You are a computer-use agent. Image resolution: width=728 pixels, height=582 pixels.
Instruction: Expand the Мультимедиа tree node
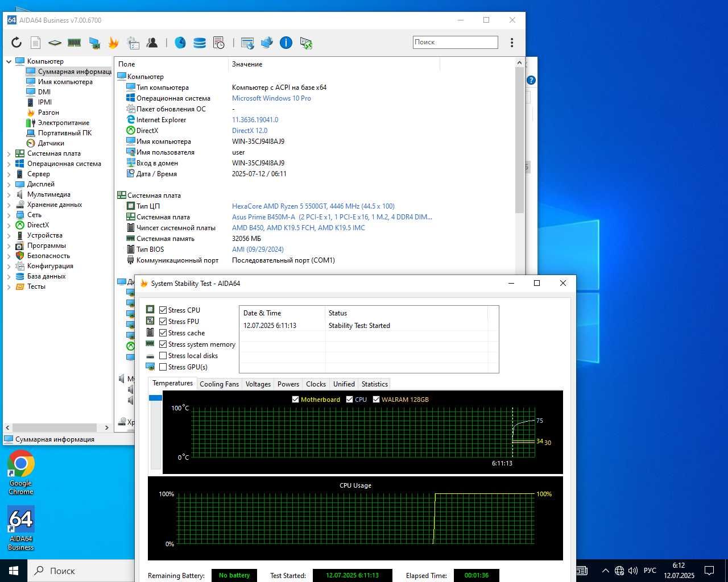[9, 194]
